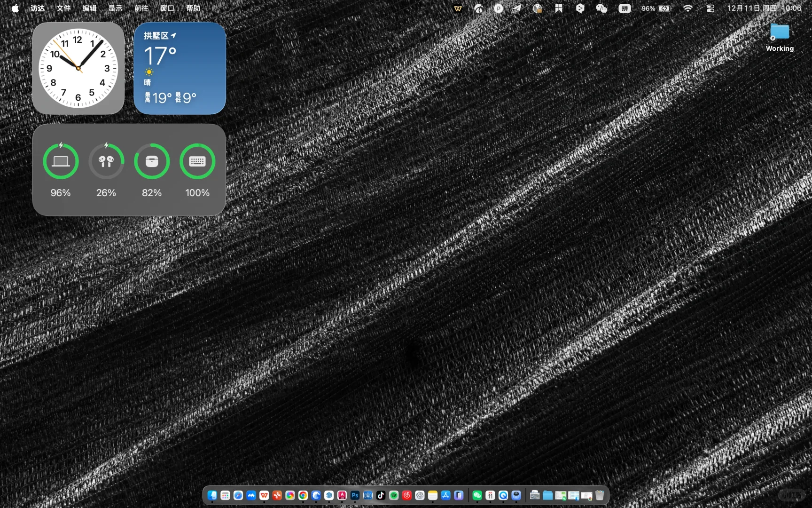Screen dimensions: 812x508
Task: Open the 编辑 menu
Action: [89, 8]
